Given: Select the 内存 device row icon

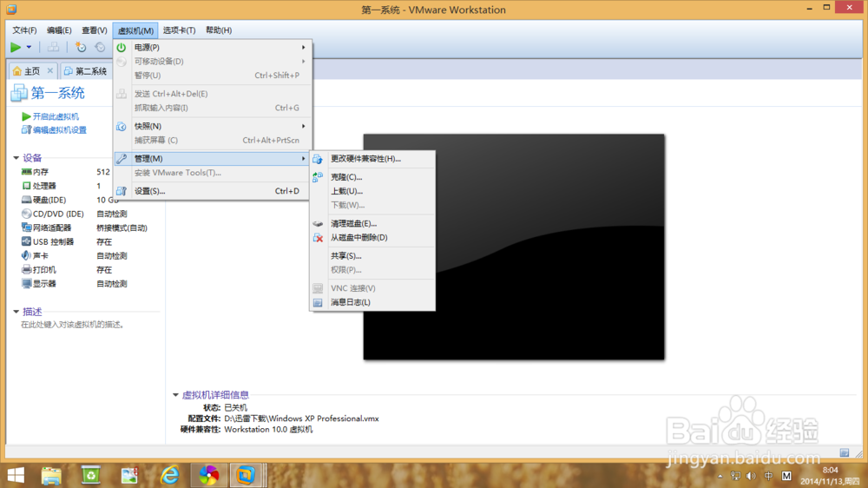Looking at the screenshot, I should coord(26,172).
